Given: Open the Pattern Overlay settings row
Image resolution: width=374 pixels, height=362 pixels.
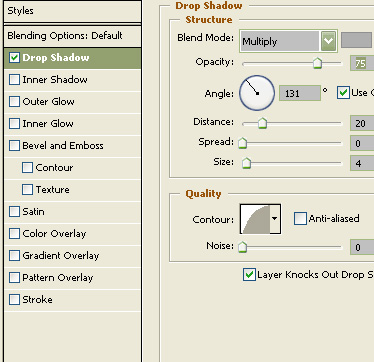Looking at the screenshot, I should [73, 278].
